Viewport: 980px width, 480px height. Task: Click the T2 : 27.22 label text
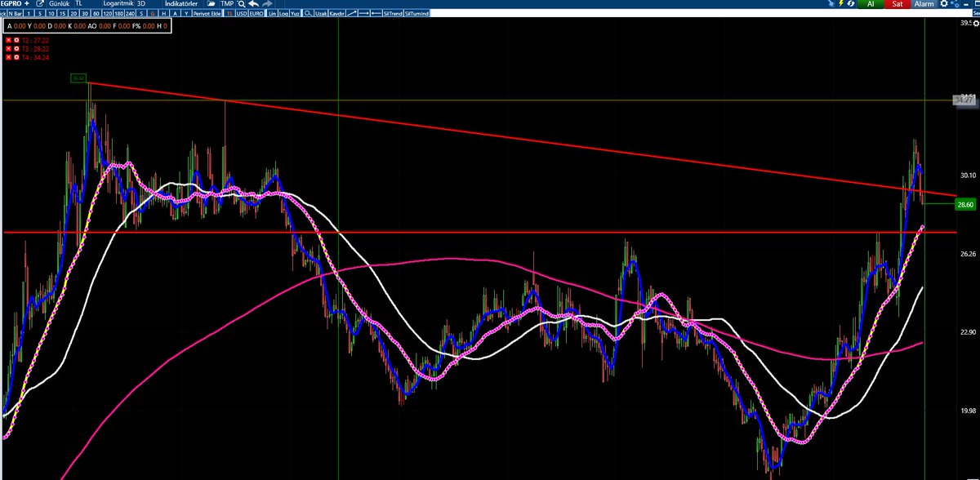pyautogui.click(x=36, y=40)
